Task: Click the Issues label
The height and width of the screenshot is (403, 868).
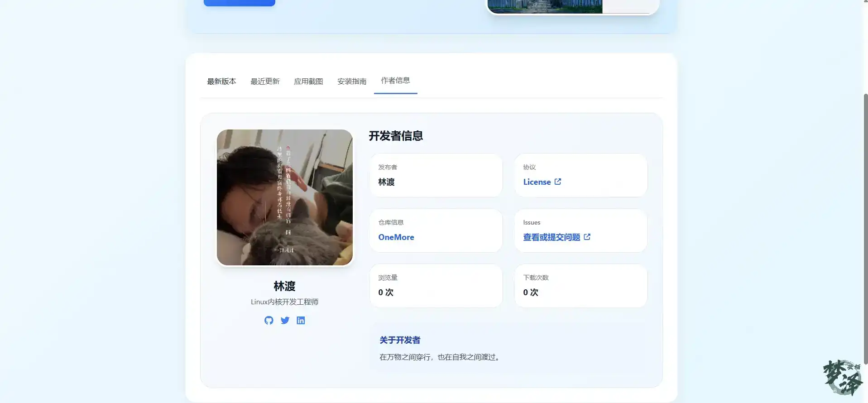Action: point(532,222)
